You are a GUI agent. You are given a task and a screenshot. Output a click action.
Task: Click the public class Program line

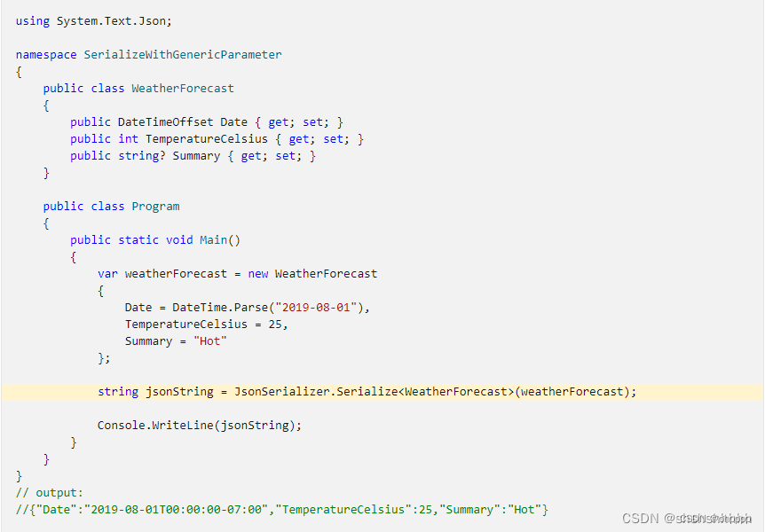(x=111, y=207)
